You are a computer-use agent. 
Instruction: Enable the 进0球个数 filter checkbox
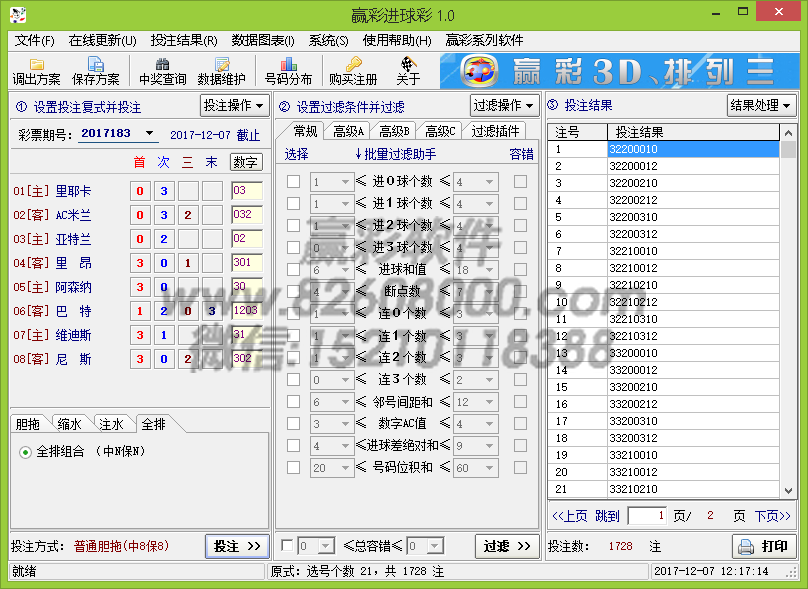(293, 181)
